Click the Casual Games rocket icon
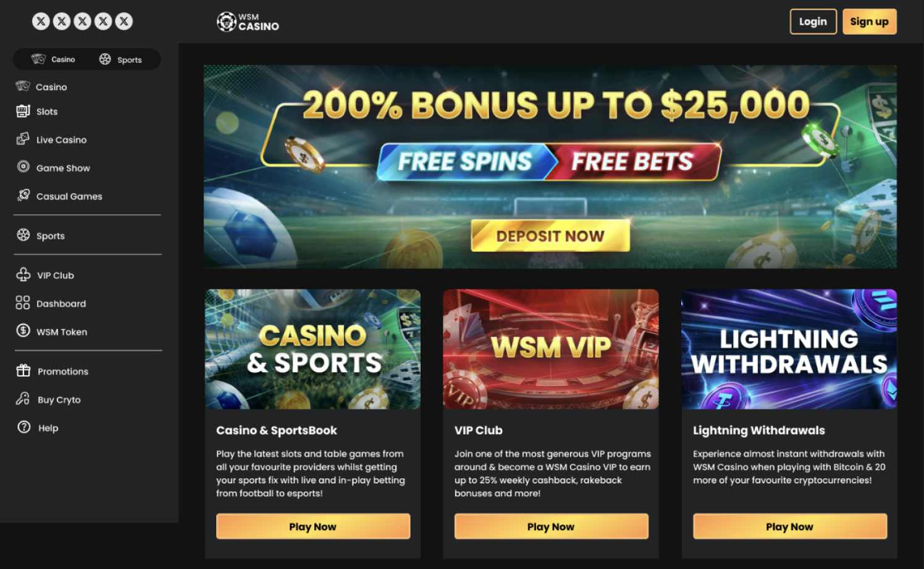Screen dimensions: 924x569 click(23, 195)
